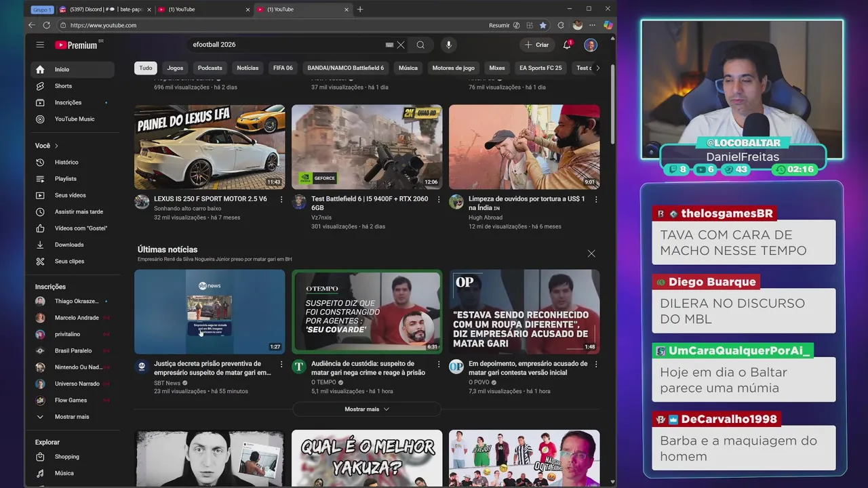Open options menu for Test Battlefield 6 video
Viewport: 868px width, 488px height.
439,199
